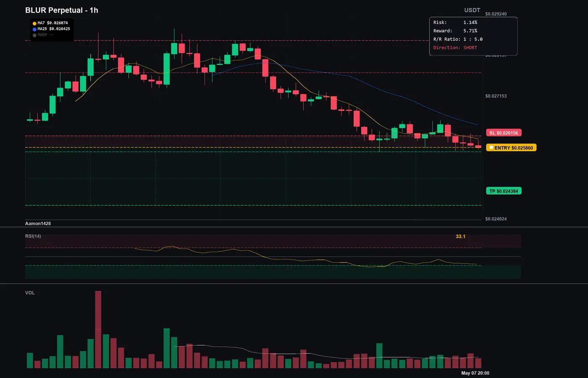
Task: Click the Direction: SHORT line
Action: tap(455, 47)
